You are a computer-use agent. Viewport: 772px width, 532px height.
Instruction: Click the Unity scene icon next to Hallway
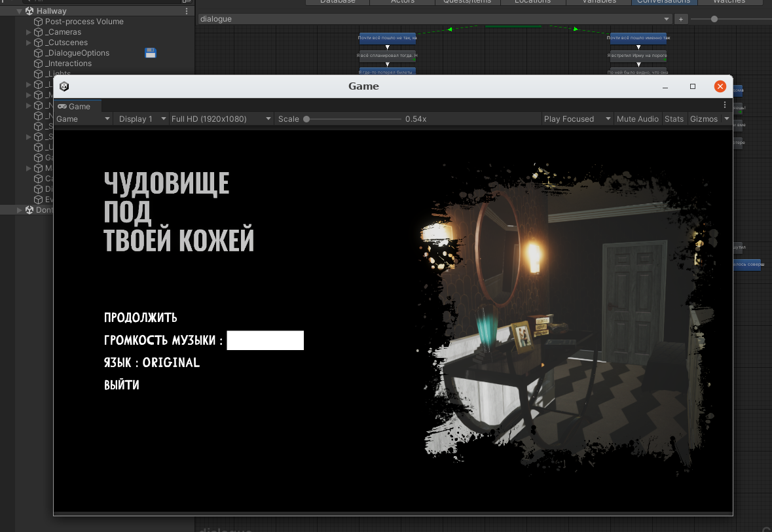point(29,11)
